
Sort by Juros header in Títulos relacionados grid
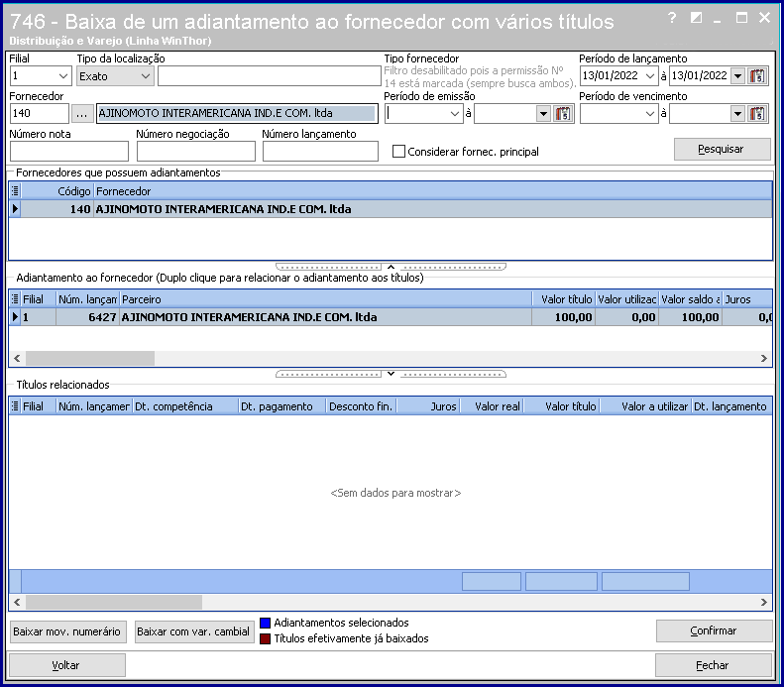[x=428, y=406]
